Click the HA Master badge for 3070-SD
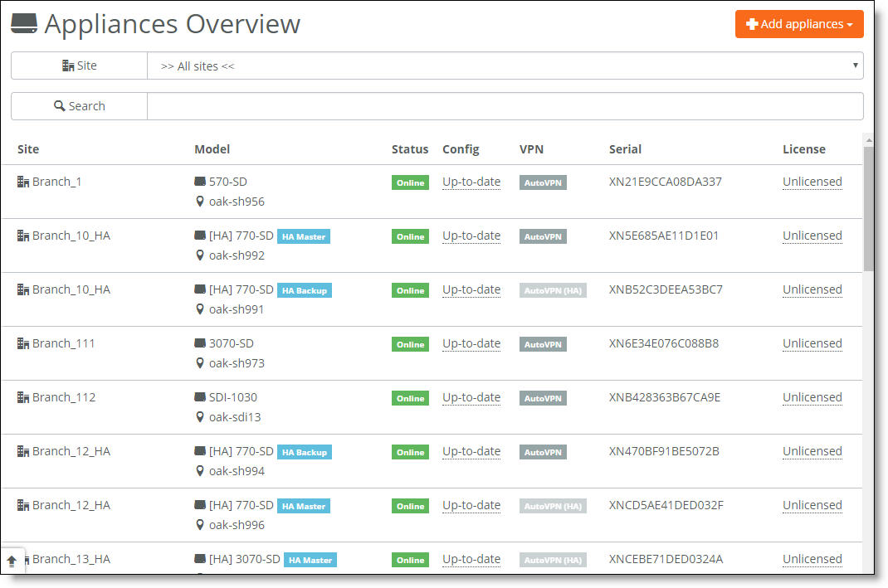This screenshot has width=888, height=588. click(310, 561)
